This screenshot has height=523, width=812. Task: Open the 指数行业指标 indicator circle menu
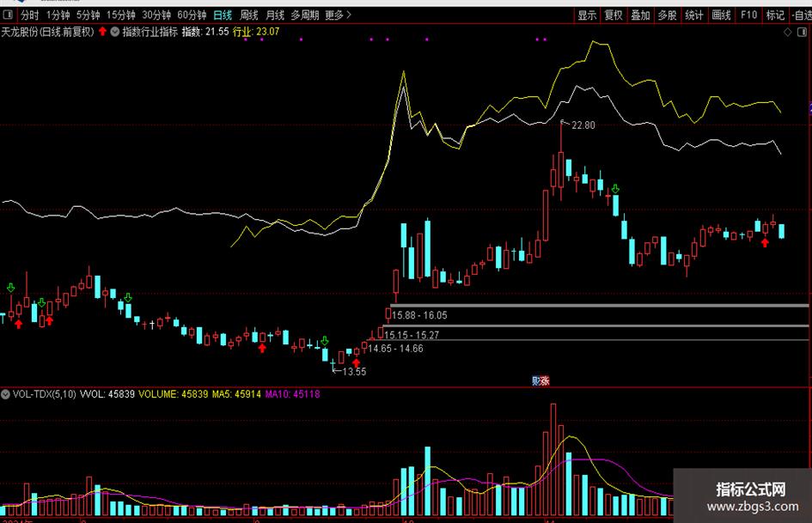114,32
